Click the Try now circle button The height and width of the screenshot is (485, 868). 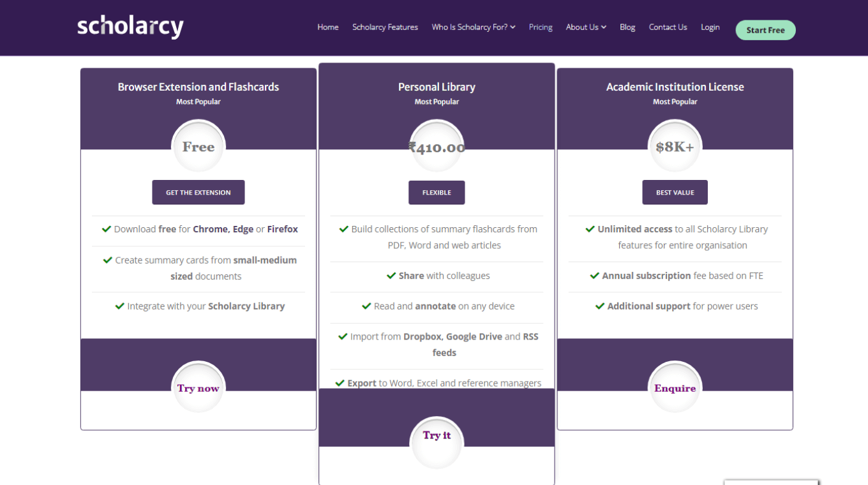tap(198, 388)
